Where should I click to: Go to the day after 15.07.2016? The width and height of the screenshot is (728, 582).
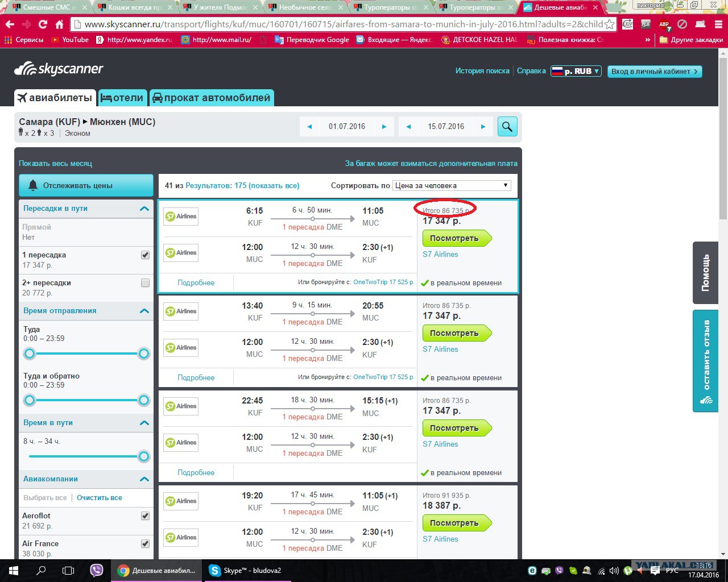tap(483, 126)
